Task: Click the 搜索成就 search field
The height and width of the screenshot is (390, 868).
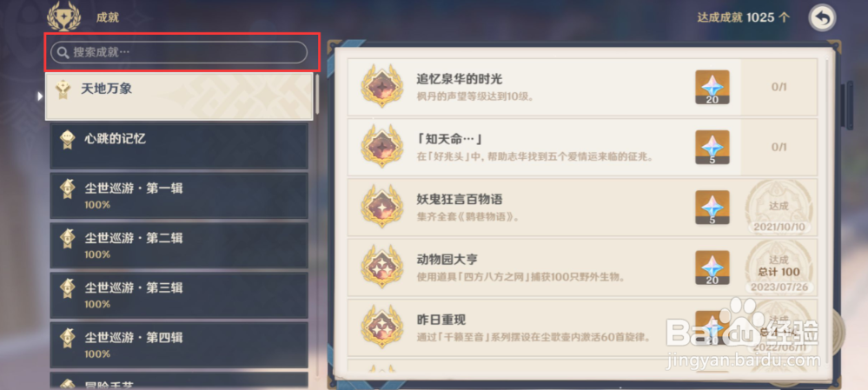Action: click(179, 52)
